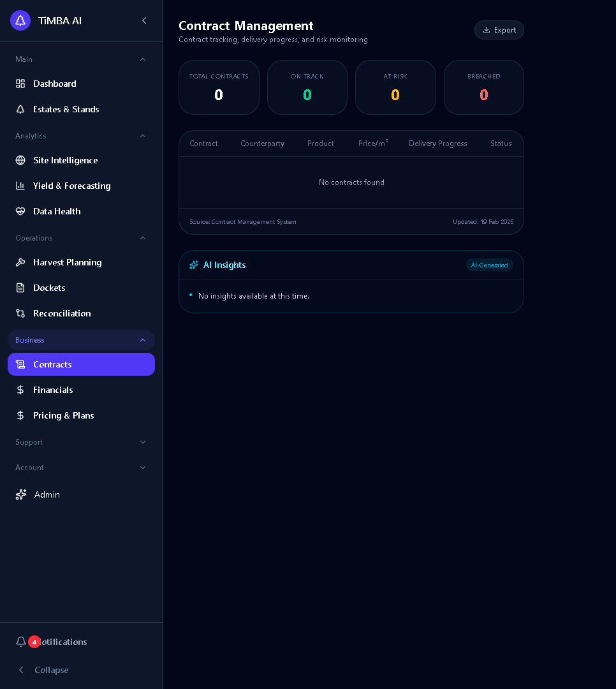This screenshot has width=616, height=689.
Task: Open Estates & Stands page
Action: pos(66,109)
